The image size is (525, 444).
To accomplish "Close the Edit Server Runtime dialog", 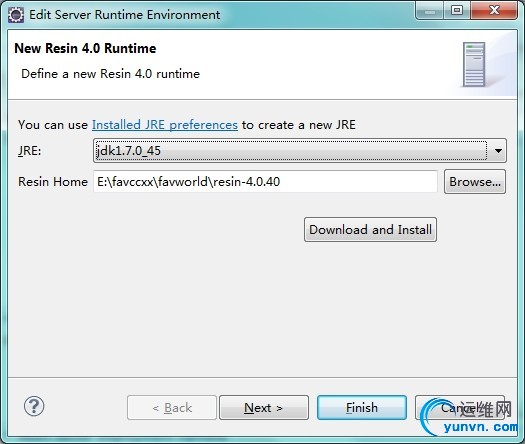I will coord(494,10).
